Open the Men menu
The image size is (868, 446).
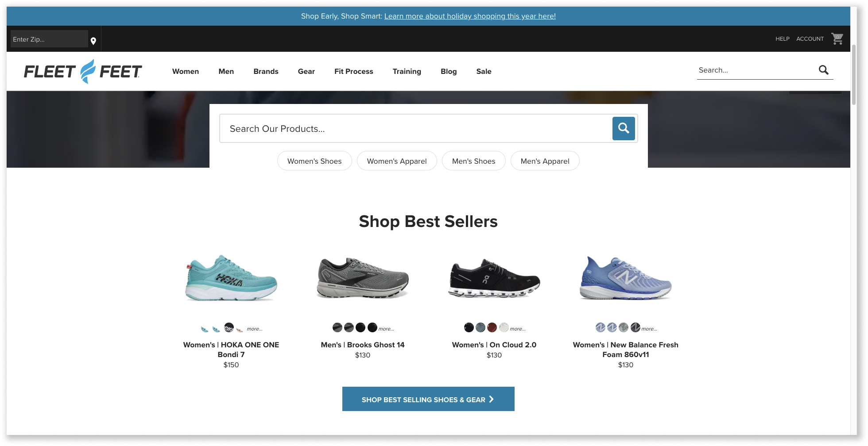coord(226,71)
